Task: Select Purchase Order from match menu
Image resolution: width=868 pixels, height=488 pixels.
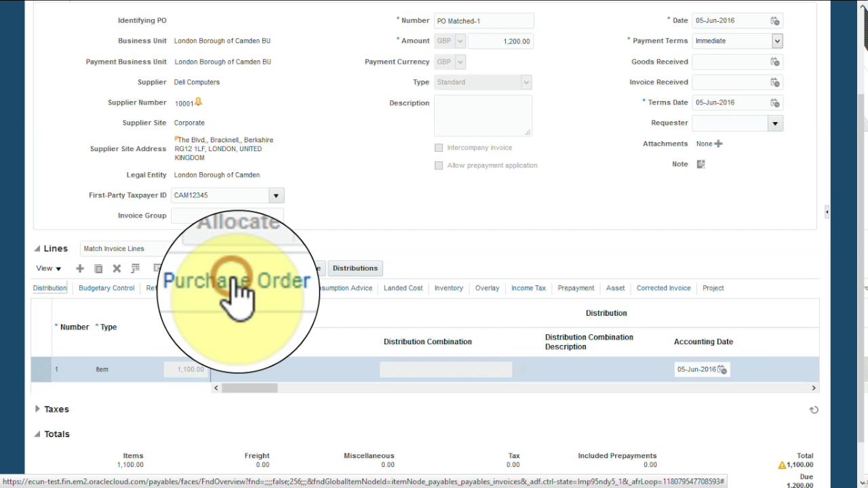Action: [236, 281]
